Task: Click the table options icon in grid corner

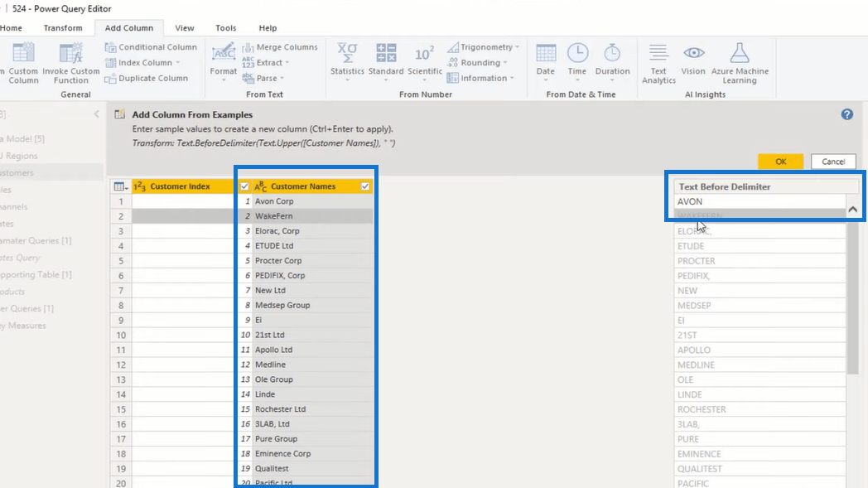Action: pos(120,186)
